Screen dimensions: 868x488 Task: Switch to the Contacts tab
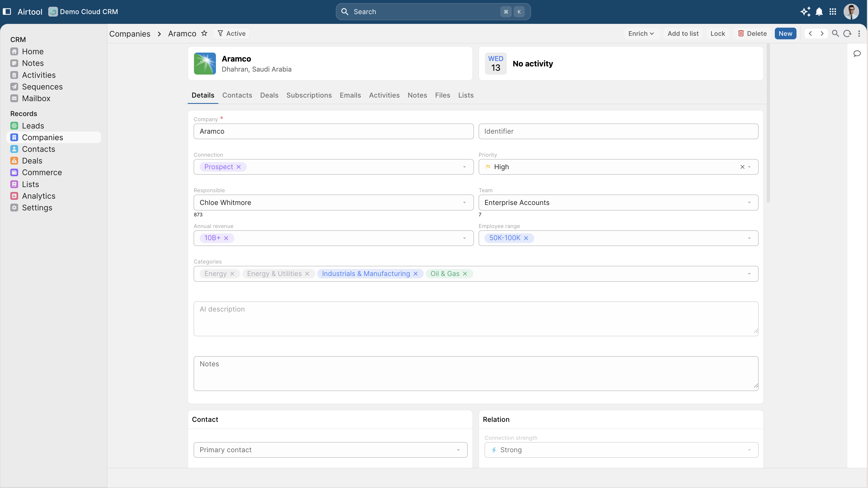[237, 95]
